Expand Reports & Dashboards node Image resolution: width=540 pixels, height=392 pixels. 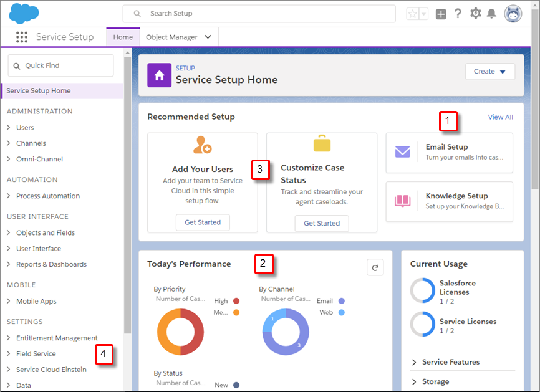pyautogui.click(x=9, y=264)
